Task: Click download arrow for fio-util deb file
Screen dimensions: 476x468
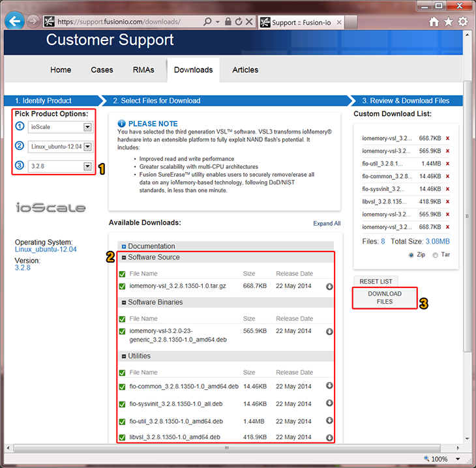Action: (x=329, y=421)
